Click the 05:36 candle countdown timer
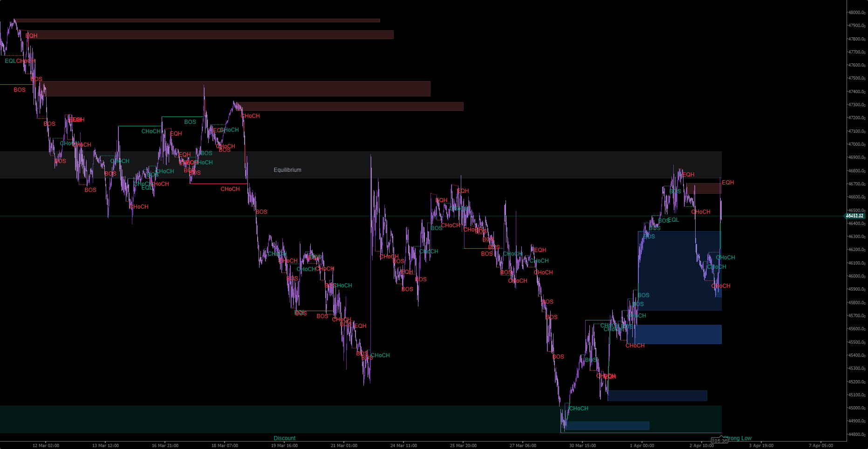Image resolution: width=868 pixels, height=449 pixels. 719,441
